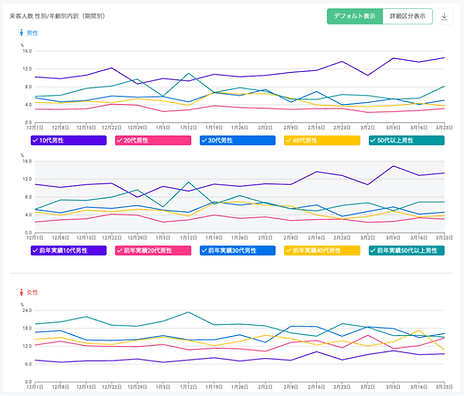Viewport: 464px width, 396px height.
Task: Switch to デフォルト表示 view
Action: [355, 16]
